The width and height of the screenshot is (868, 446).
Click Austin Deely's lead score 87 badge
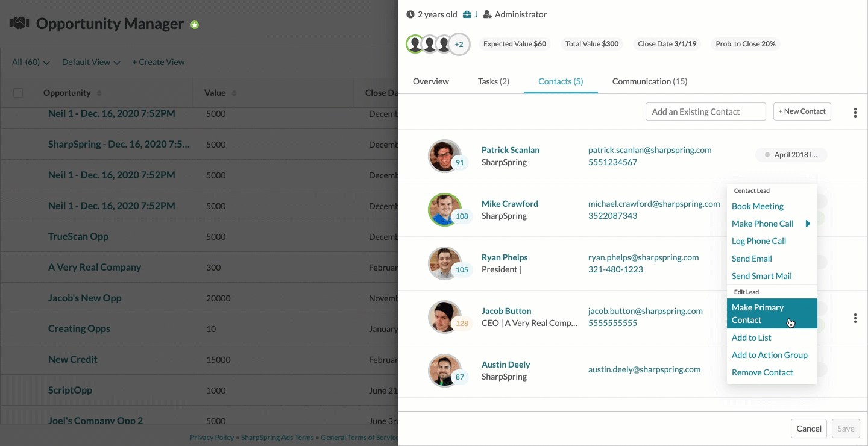pos(460,377)
